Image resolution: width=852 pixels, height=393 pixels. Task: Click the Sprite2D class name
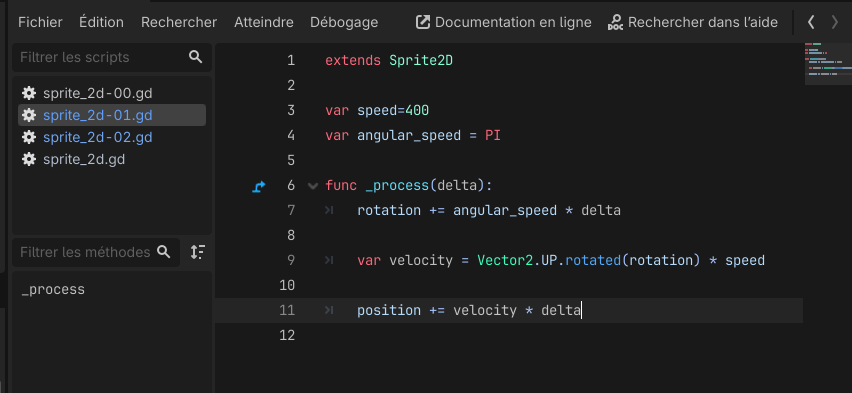point(421,60)
